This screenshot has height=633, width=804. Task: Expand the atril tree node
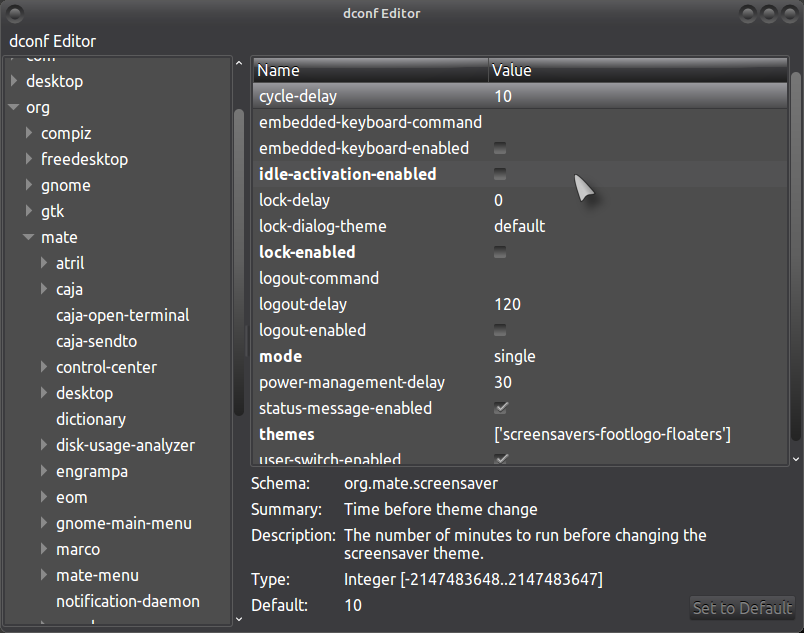pos(44,263)
